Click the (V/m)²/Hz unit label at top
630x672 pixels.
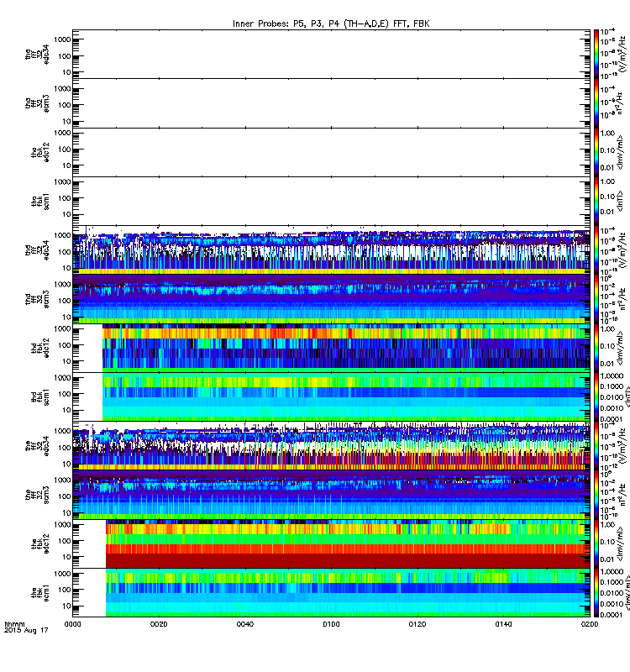click(x=622, y=55)
